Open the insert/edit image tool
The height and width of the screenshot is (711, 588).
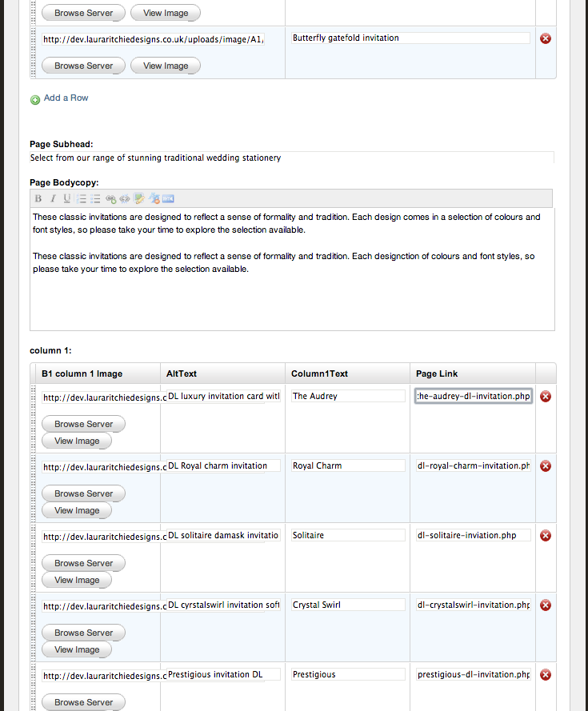pyautogui.click(x=139, y=198)
